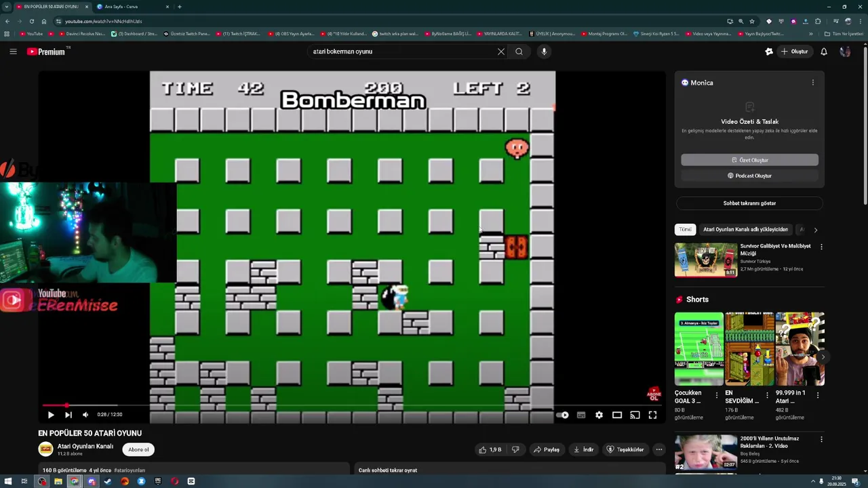Viewport: 868px width, 488px height.
Task: Clear the search box with X
Action: [501, 52]
